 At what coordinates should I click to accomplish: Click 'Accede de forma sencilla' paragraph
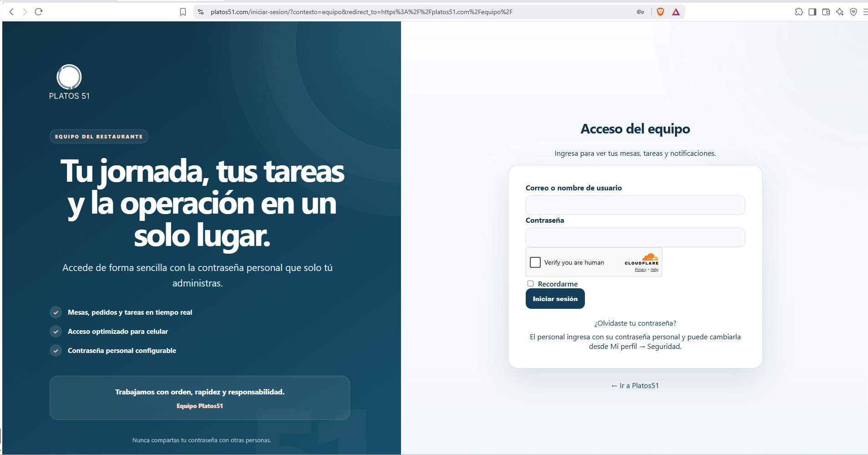pos(198,276)
